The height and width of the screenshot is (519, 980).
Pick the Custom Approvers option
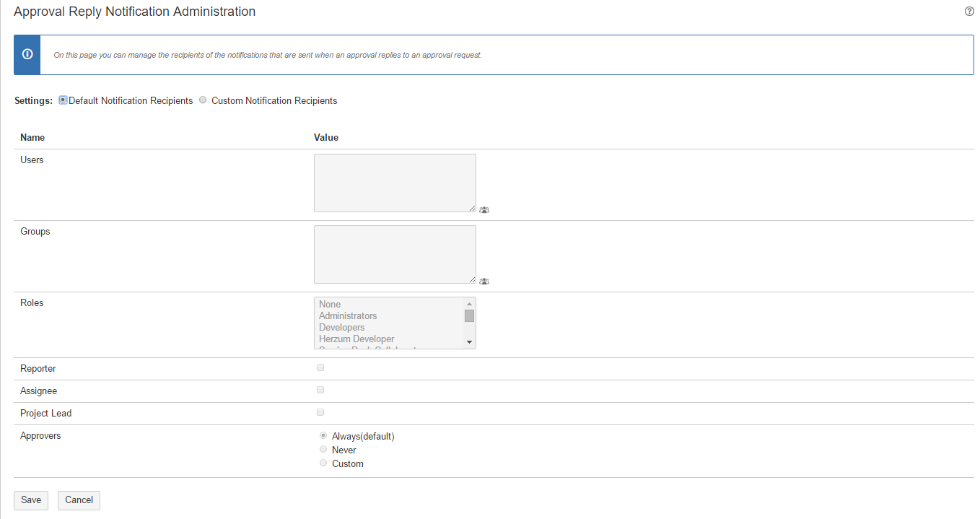coord(323,463)
